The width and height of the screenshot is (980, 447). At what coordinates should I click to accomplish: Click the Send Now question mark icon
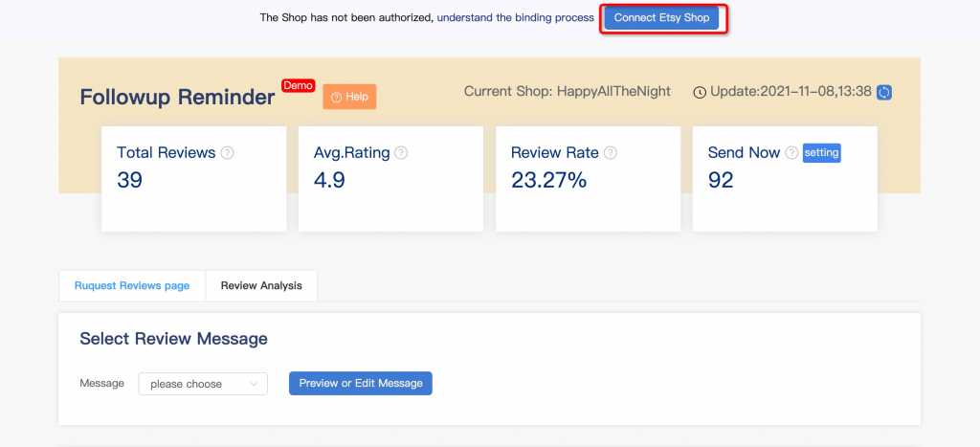click(x=791, y=153)
